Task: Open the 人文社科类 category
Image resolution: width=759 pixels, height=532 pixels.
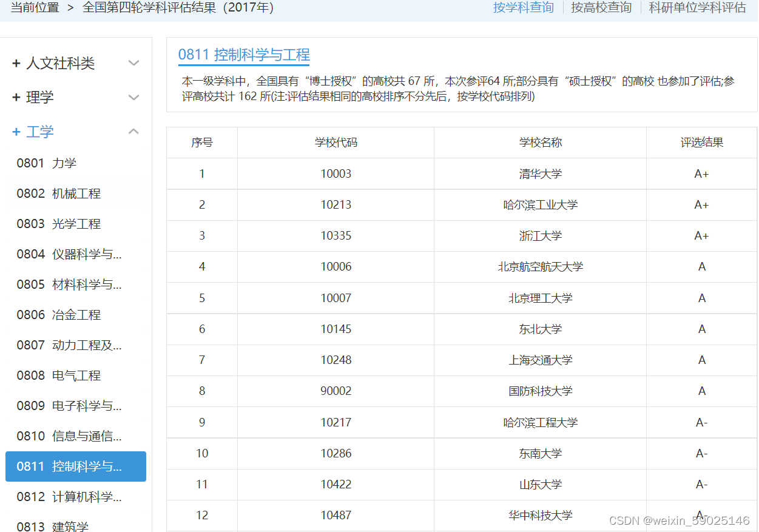Action: 53,63
